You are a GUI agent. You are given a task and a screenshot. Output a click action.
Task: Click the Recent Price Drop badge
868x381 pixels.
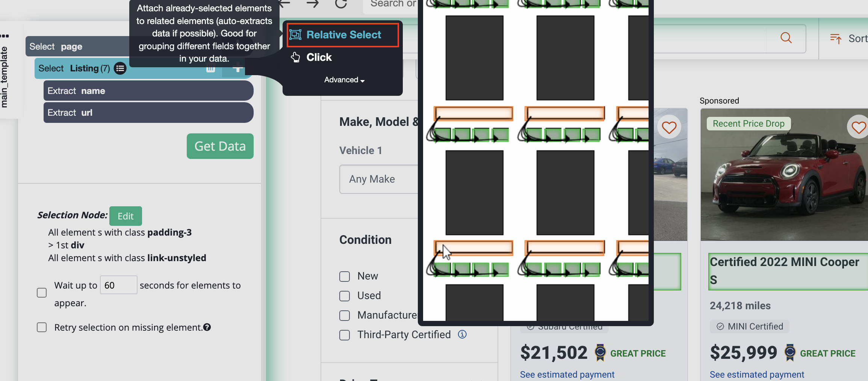[x=749, y=124]
